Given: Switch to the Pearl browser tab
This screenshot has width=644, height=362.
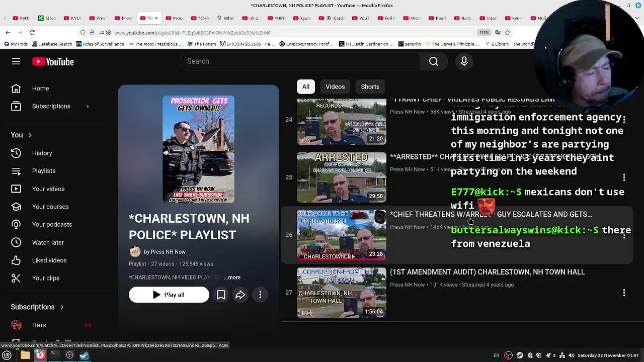Looking at the screenshot, I should point(437,18).
